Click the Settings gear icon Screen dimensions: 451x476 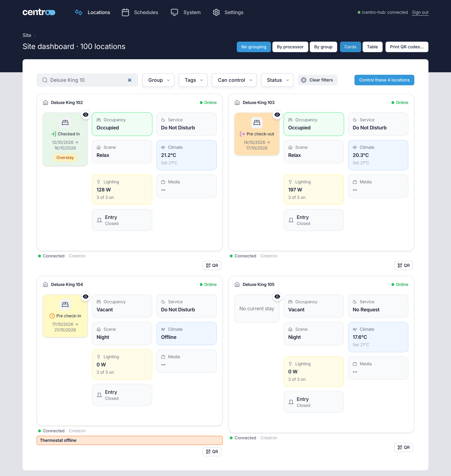[216, 12]
